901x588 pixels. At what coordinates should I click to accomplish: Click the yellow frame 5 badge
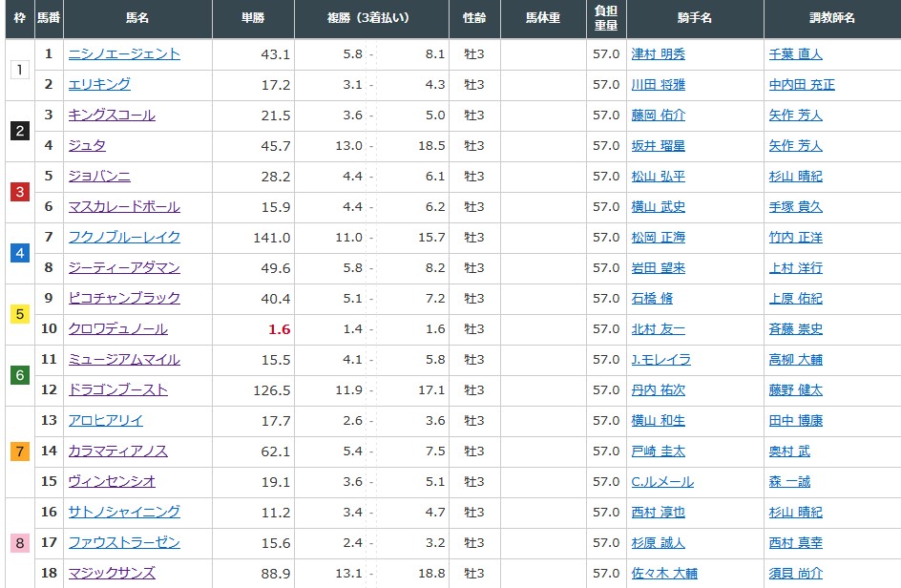20,314
